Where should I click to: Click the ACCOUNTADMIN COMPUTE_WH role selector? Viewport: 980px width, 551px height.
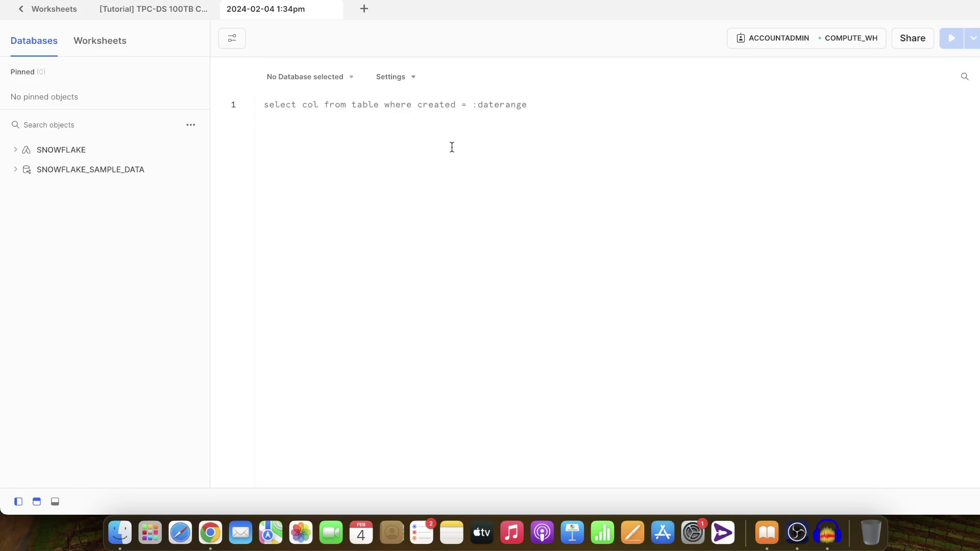[x=806, y=38]
